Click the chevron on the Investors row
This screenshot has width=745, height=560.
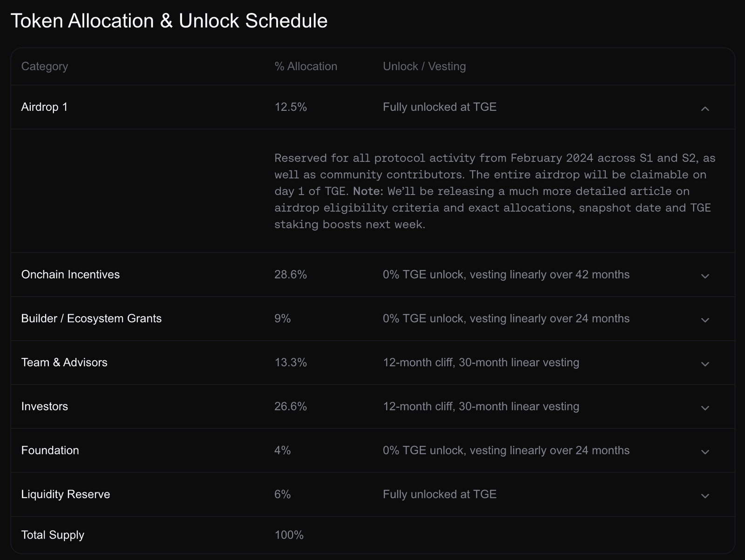(x=706, y=406)
